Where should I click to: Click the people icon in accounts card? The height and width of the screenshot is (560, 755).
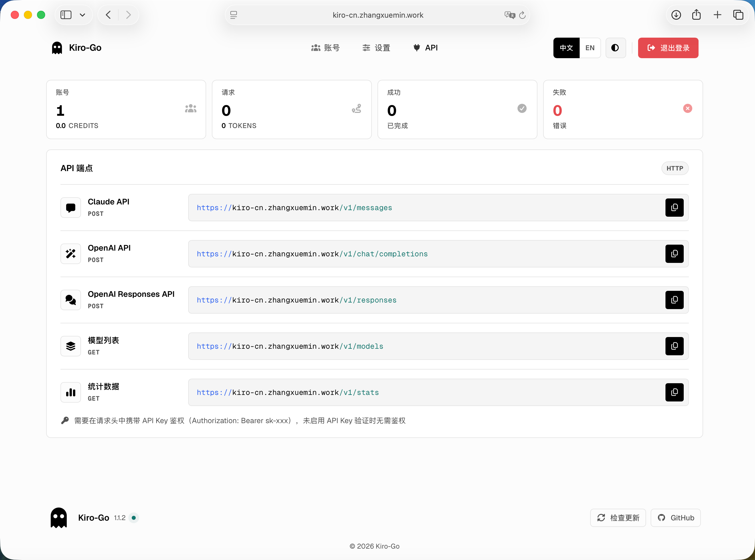[x=191, y=108]
